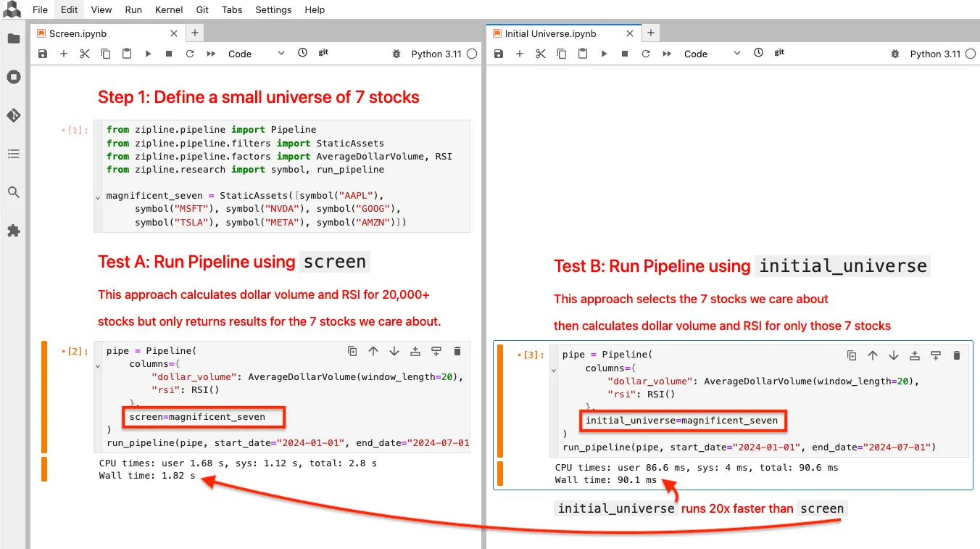This screenshot has width=980, height=549.
Task: Open new launcher tab beside Initial Universe.ipynb
Action: click(651, 33)
